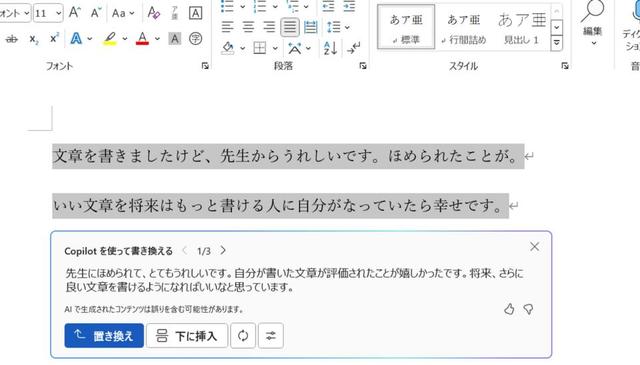Viewport: 640px width, 365px height.
Task: Open the font color dropdown arrow
Action: pyautogui.click(x=158, y=39)
